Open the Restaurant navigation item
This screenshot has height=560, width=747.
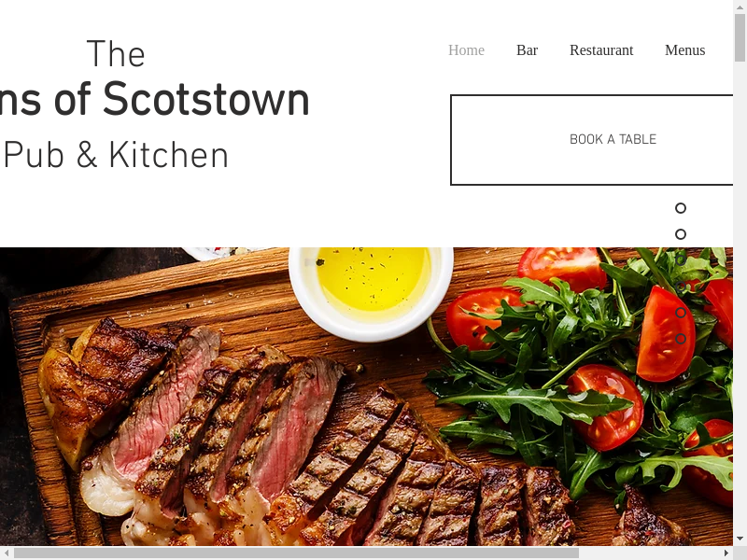point(601,50)
